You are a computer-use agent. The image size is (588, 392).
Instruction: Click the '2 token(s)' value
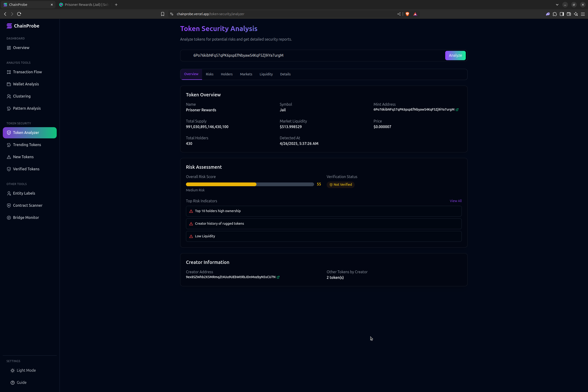[335, 278]
